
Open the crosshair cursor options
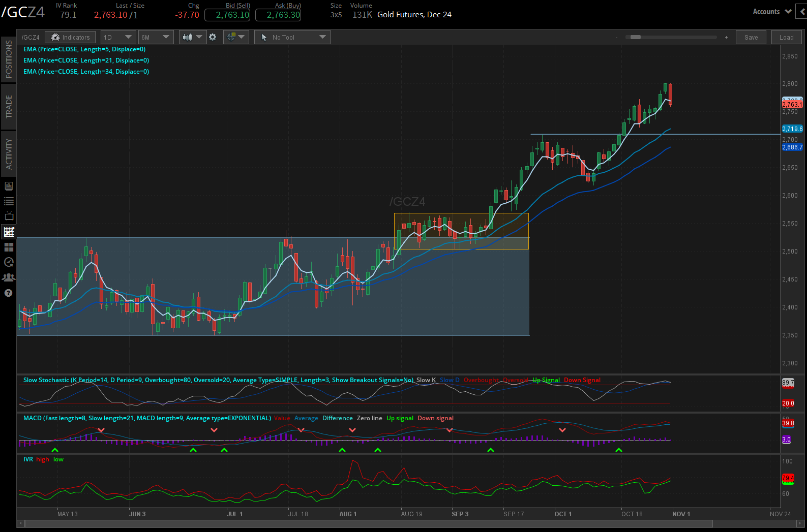(x=235, y=37)
